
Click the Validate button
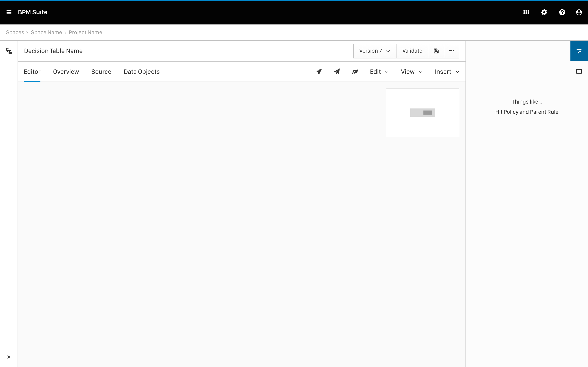click(412, 51)
